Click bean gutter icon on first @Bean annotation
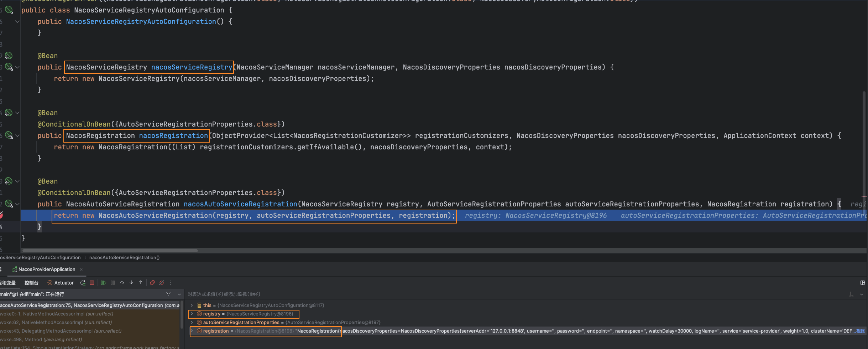The height and width of the screenshot is (349, 868). point(9,56)
